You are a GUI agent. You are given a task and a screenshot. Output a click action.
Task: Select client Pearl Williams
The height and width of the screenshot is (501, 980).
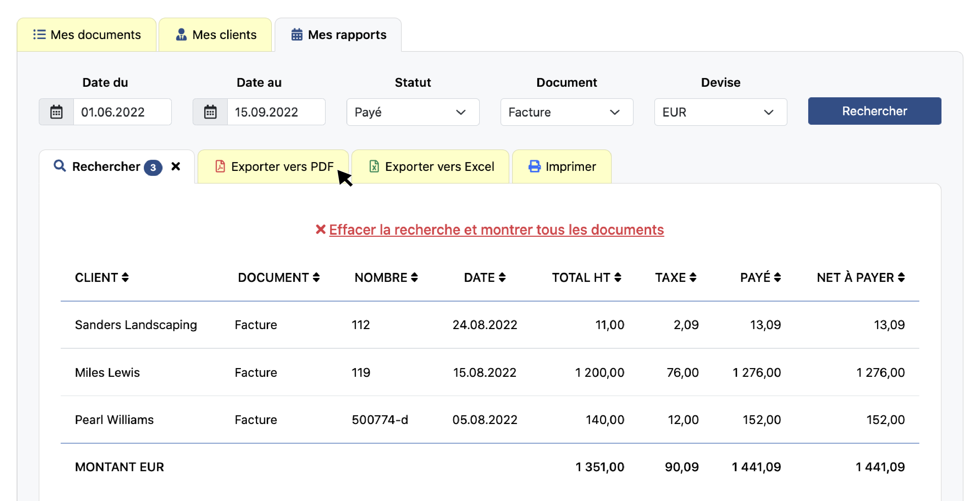point(114,420)
